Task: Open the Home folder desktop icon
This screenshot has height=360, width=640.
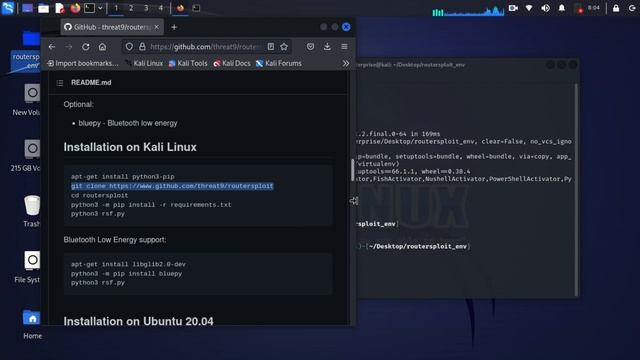Action: [32, 324]
